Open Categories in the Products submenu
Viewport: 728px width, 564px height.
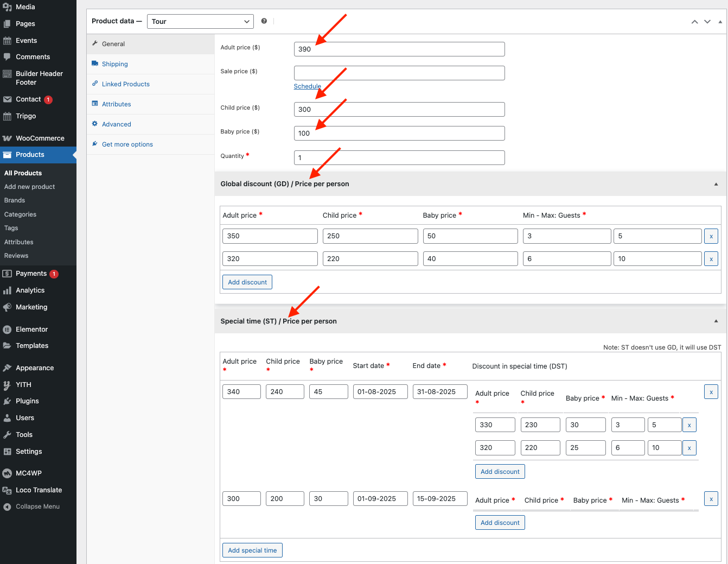point(21,214)
